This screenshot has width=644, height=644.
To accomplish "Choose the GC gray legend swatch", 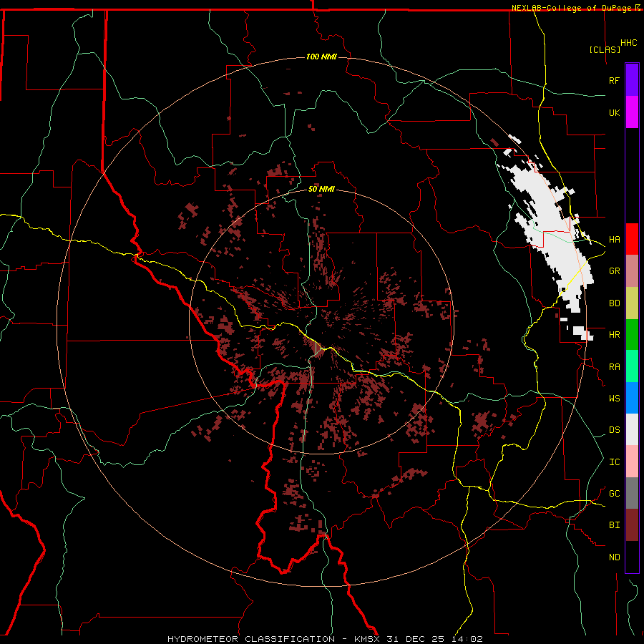I will pyautogui.click(x=632, y=493).
